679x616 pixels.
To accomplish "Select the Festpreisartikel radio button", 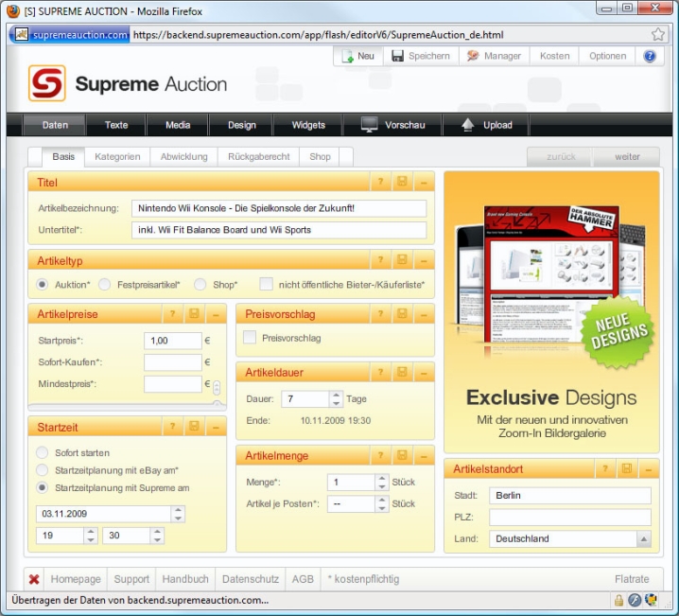I will (105, 285).
